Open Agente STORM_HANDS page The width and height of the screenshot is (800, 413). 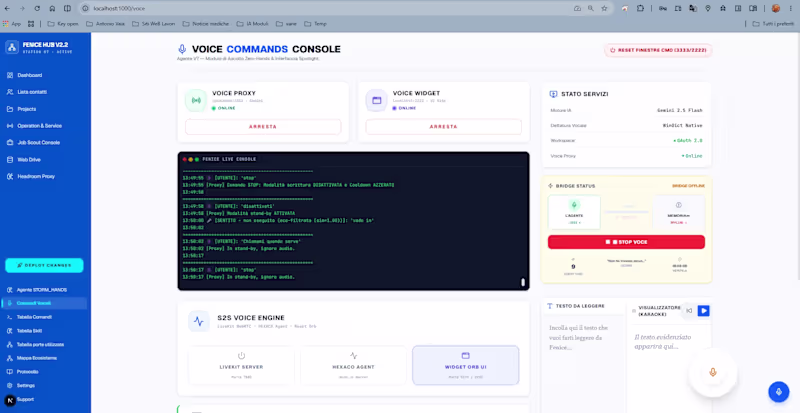[41, 290]
